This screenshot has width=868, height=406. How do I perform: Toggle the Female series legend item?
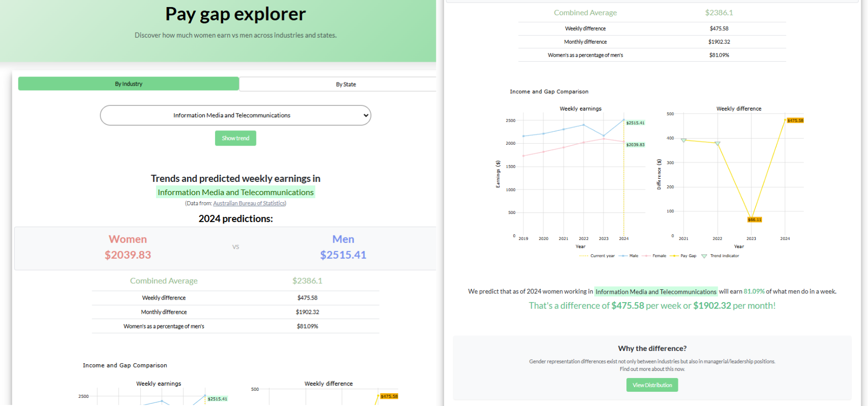654,256
